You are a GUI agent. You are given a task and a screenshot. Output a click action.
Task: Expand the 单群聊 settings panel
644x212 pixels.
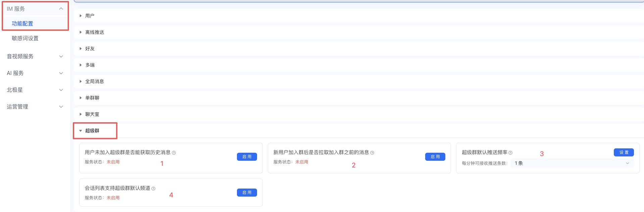(359, 98)
